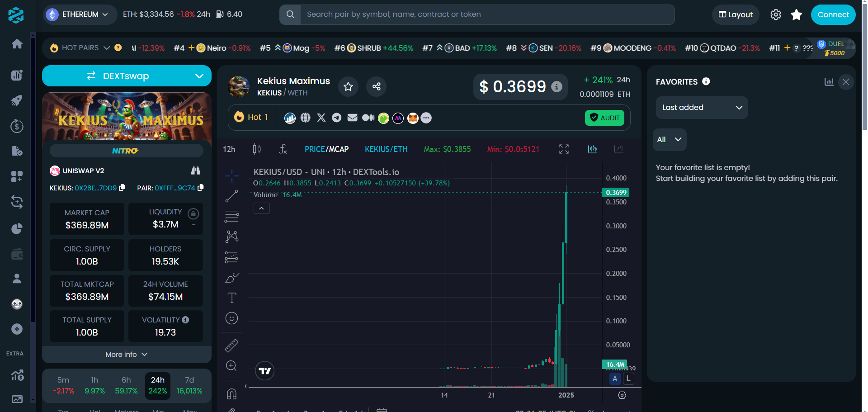Screen dimensions: 868x412
Task: Open the user account sidebar icon
Action: (17, 279)
